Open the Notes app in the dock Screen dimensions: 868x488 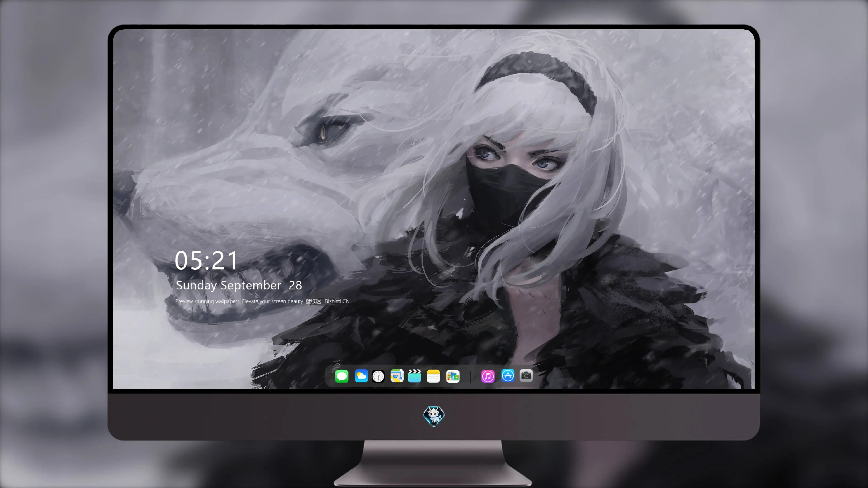pos(433,376)
